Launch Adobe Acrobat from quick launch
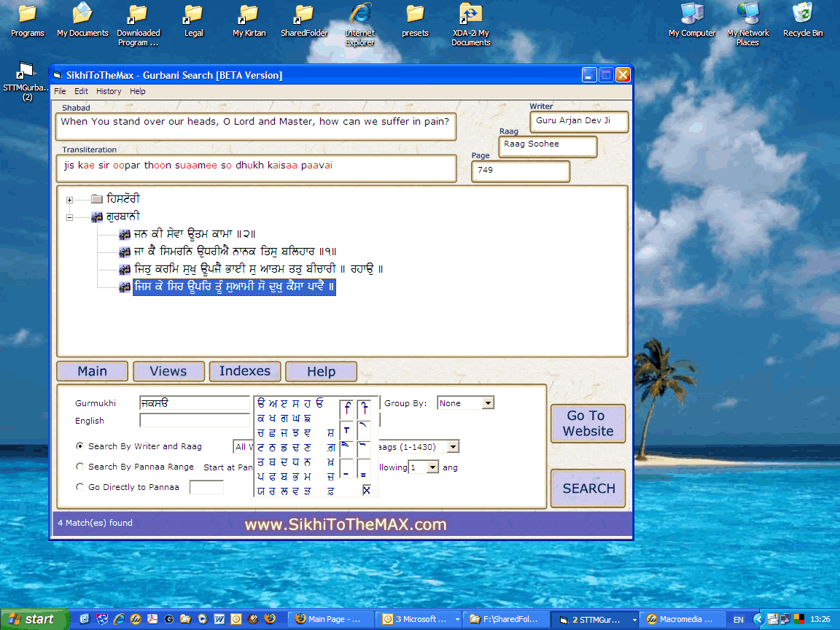This screenshot has height=630, width=840. point(152,619)
